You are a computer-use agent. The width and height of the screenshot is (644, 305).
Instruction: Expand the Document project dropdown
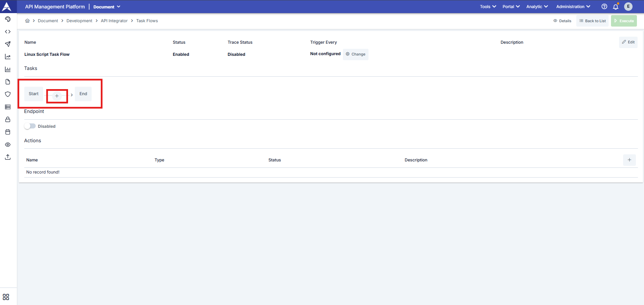[107, 7]
